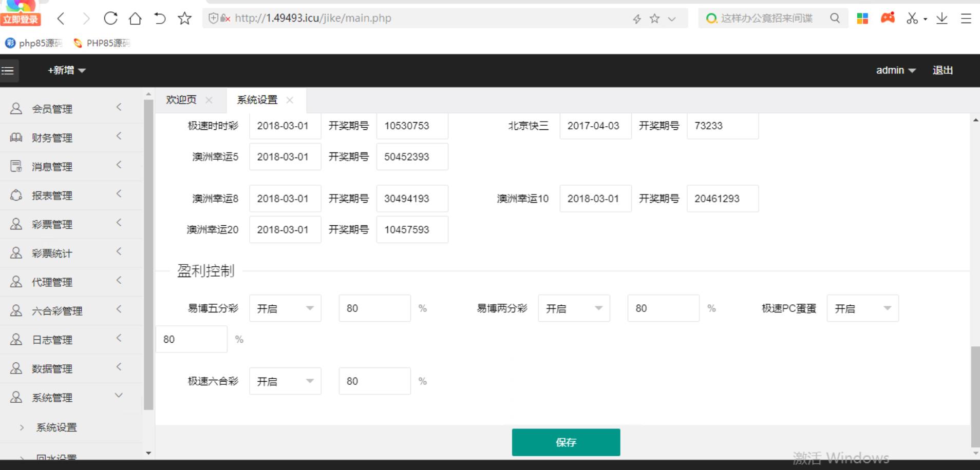This screenshot has height=470, width=980.
Task: Click the 退出 logout link
Action: (943, 70)
